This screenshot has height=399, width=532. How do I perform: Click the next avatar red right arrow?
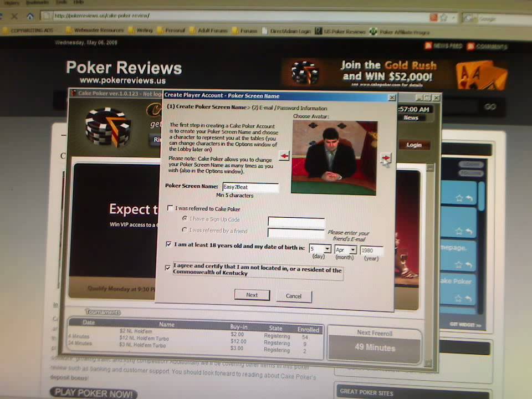(386, 158)
